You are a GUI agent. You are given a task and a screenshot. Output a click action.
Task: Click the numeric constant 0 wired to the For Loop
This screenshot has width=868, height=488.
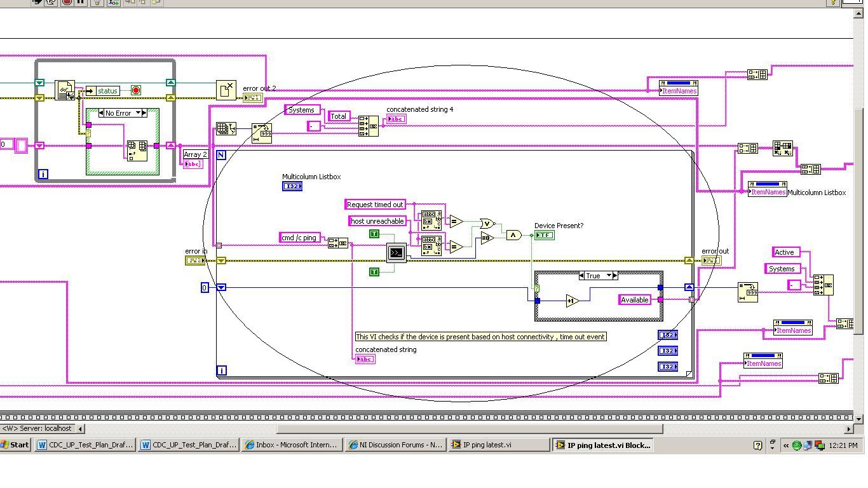point(205,288)
